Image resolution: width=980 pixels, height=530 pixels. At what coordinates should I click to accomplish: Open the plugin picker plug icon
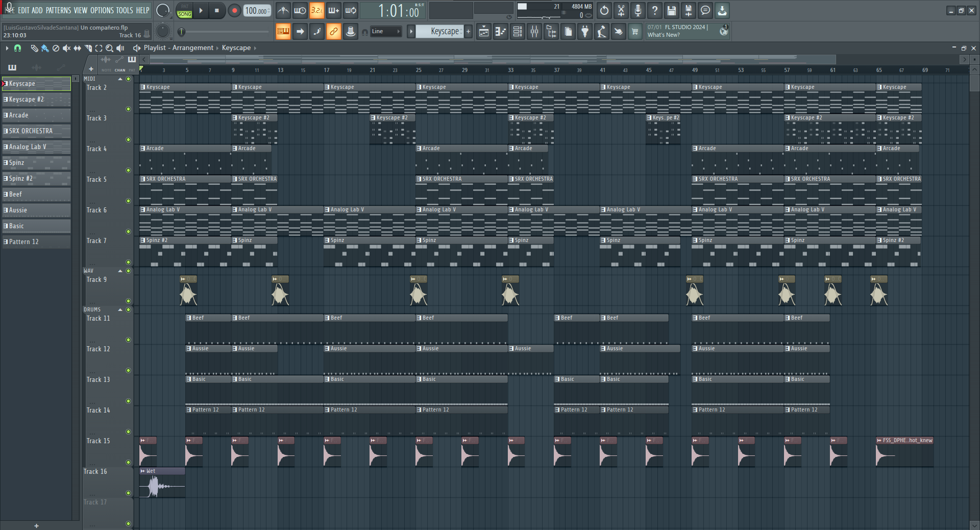coord(585,32)
